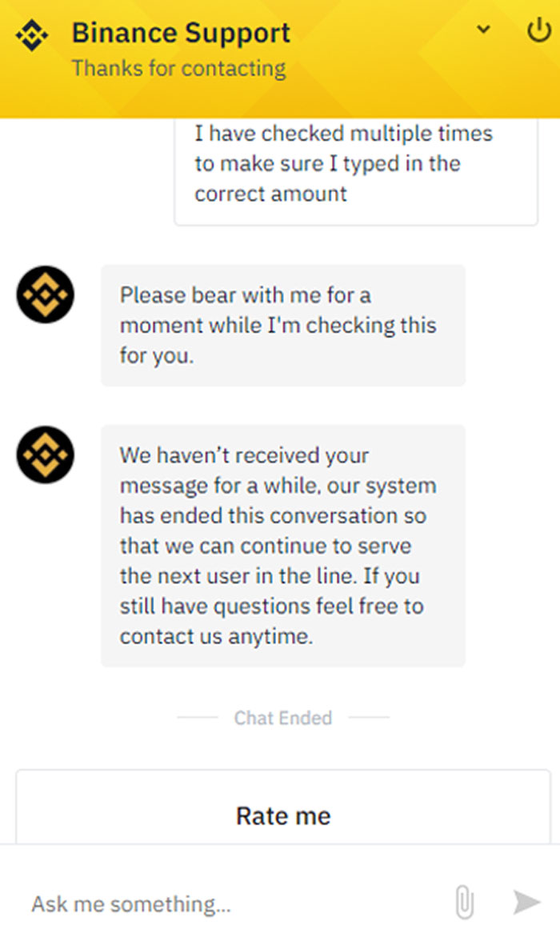Click inside the Ask me something input field

click(200, 903)
